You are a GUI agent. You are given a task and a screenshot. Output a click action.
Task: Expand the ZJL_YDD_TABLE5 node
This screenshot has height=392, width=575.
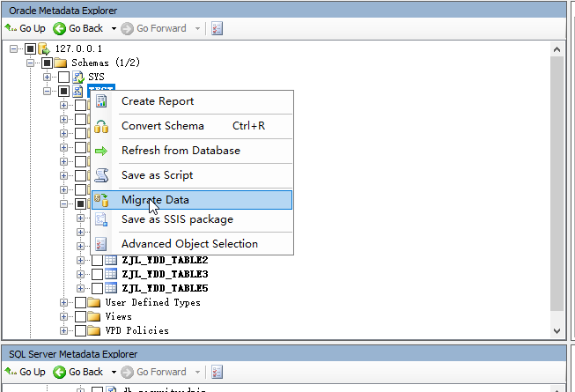80,288
